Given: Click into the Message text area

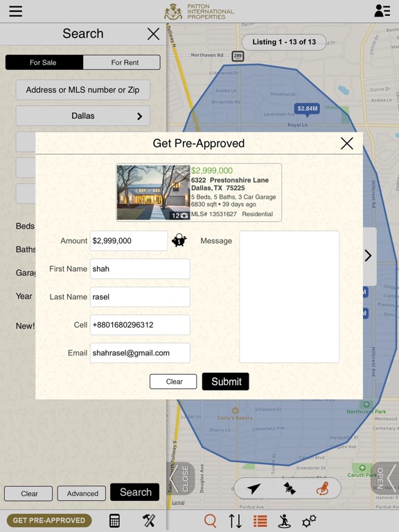Looking at the screenshot, I should tap(290, 297).
